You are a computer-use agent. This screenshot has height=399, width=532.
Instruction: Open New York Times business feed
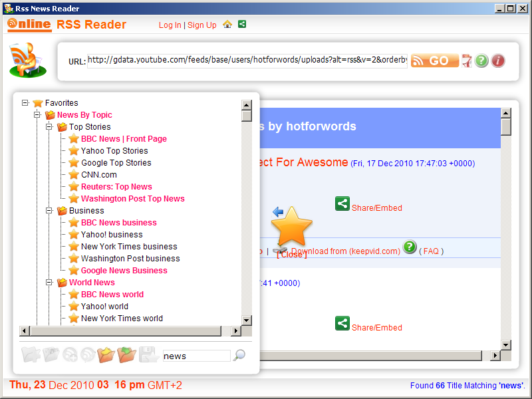[129, 246]
